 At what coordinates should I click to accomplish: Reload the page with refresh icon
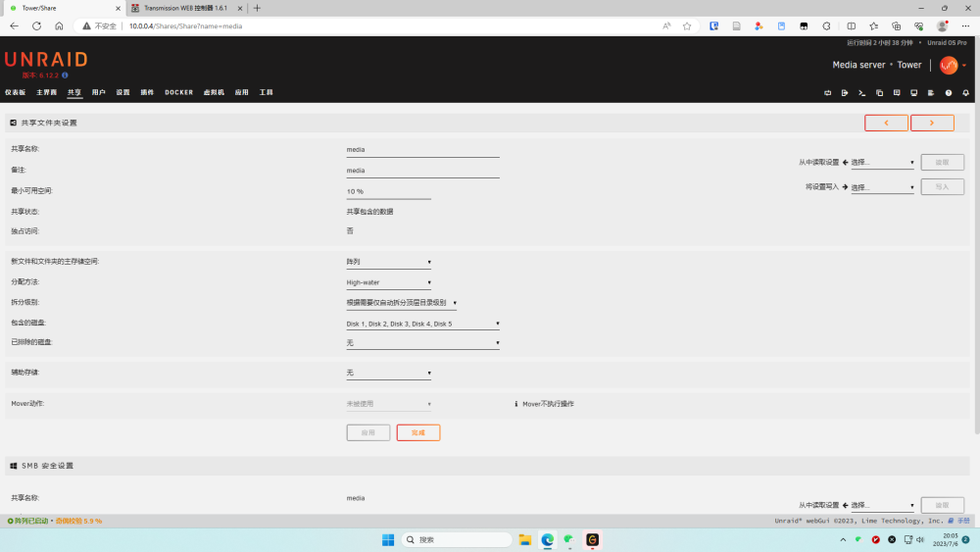click(37, 26)
